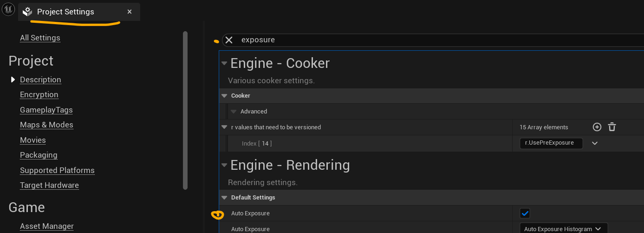Image resolution: width=644 pixels, height=233 pixels.
Task: Open the Maps & Modes settings page
Action: [46, 125]
